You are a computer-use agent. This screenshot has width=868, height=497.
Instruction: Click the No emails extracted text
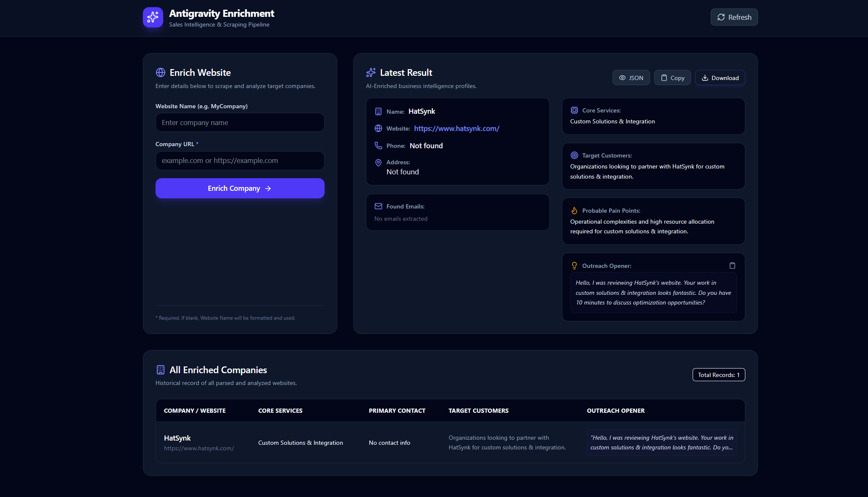coord(401,219)
